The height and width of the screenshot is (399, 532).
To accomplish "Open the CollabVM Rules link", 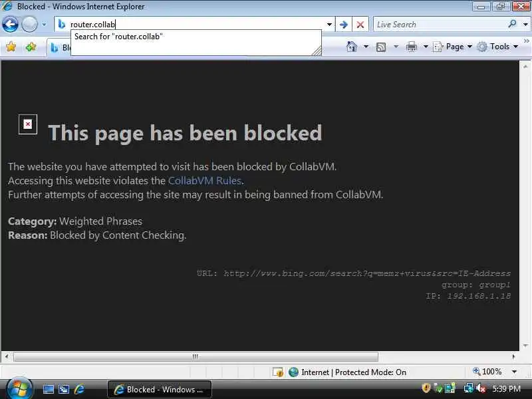I will pos(205,180).
